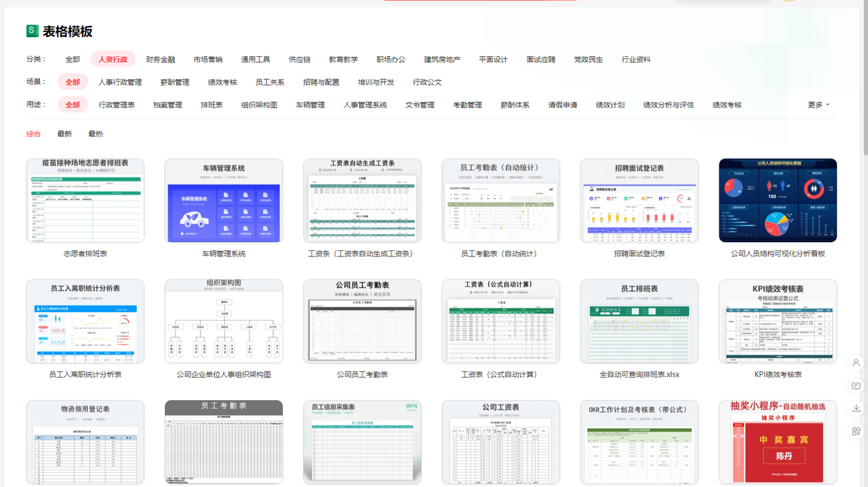The height and width of the screenshot is (487, 868).
Task: Filter by the 人事行政管理 scene
Action: pos(120,82)
